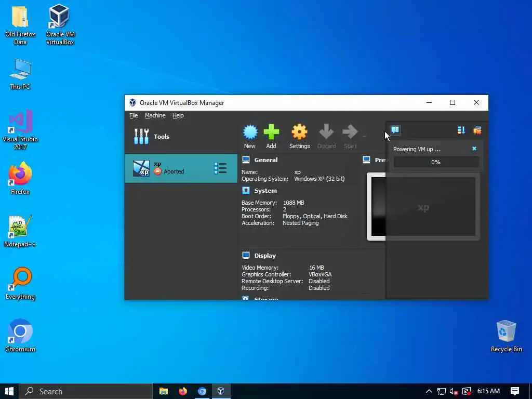Select the xp virtual machine entry

pos(181,168)
